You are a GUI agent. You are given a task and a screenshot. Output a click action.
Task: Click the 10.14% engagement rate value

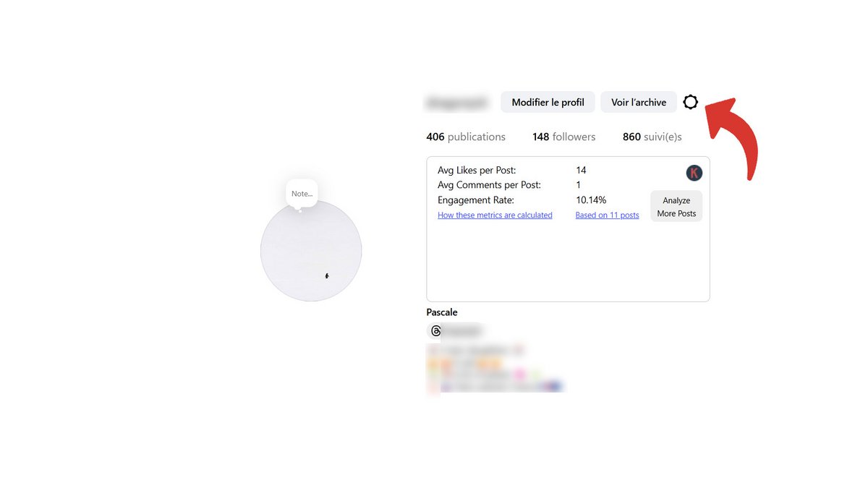[591, 200]
